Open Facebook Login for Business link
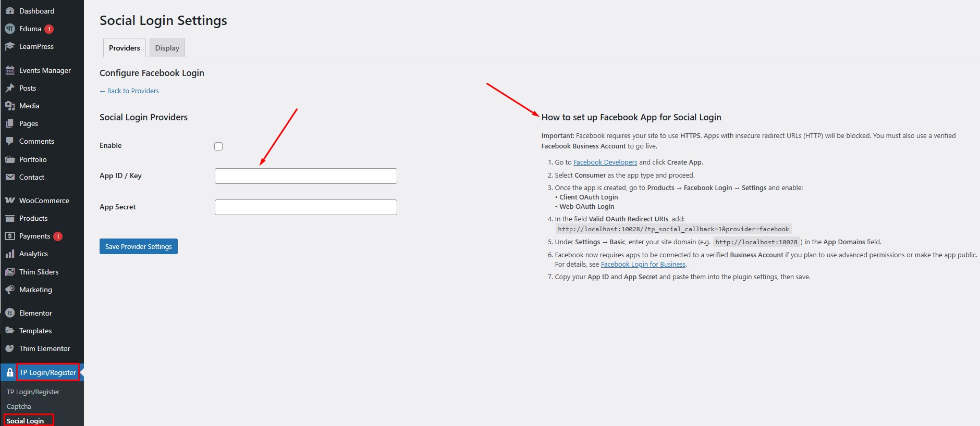 (x=643, y=265)
